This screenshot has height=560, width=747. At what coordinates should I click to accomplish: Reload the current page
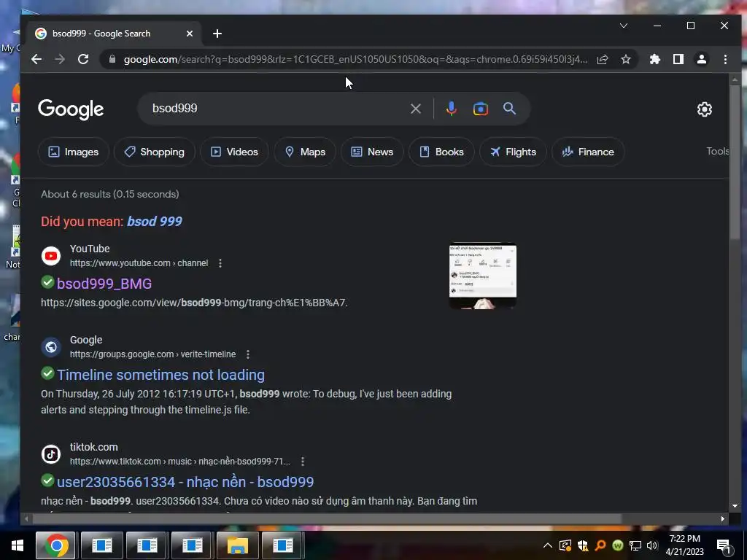pyautogui.click(x=83, y=59)
